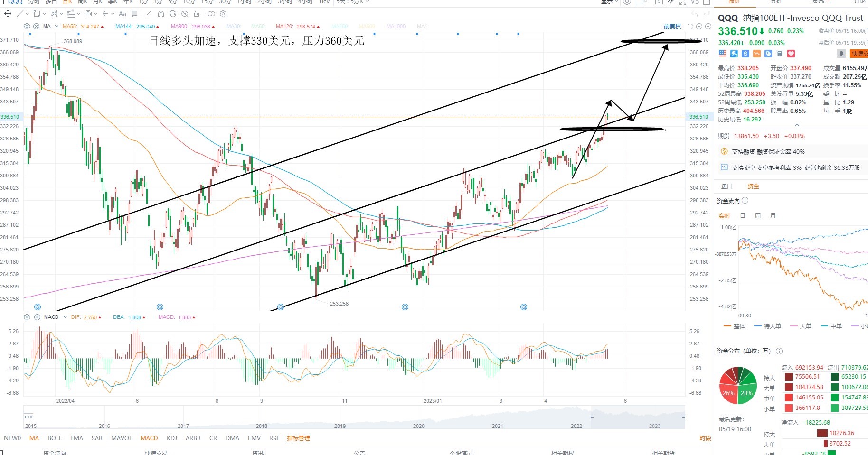
Task: Toggle hide drawings eye icon
Action: [x=185, y=14]
